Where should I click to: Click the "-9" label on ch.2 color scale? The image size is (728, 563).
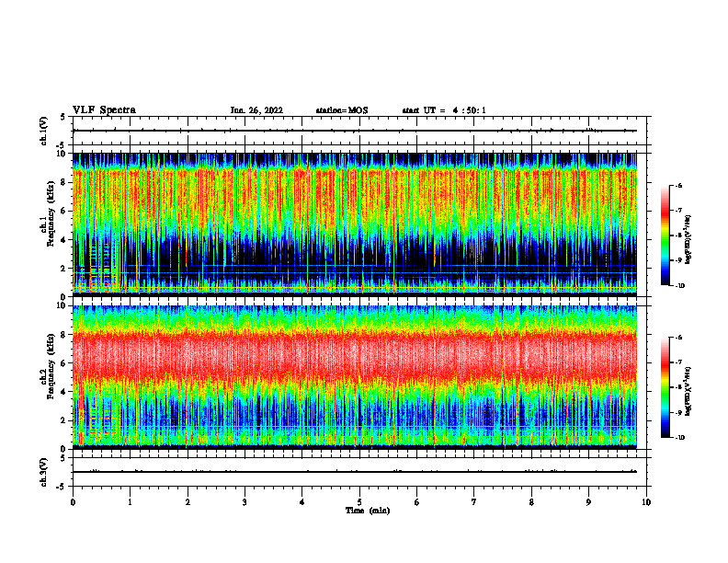(x=678, y=412)
